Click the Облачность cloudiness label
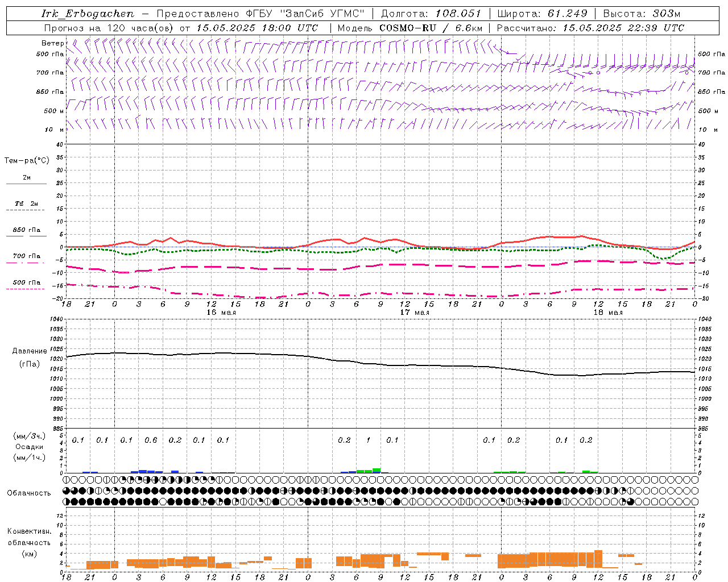The width and height of the screenshot is (728, 582). pyautogui.click(x=29, y=493)
